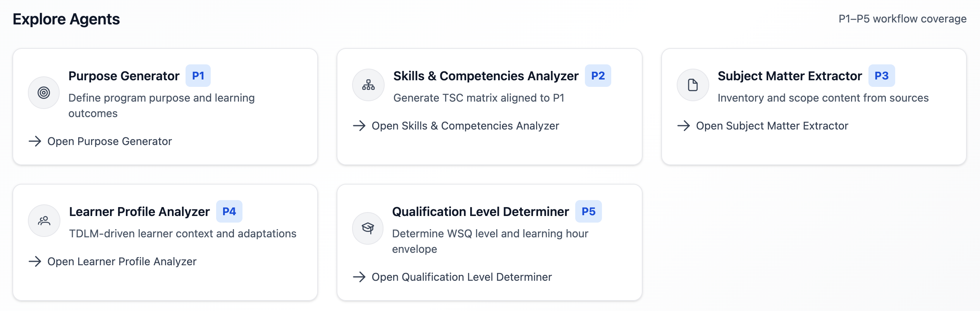
Task: Click the arrow beside Open Learner Profile Analyzer
Action: tap(35, 261)
